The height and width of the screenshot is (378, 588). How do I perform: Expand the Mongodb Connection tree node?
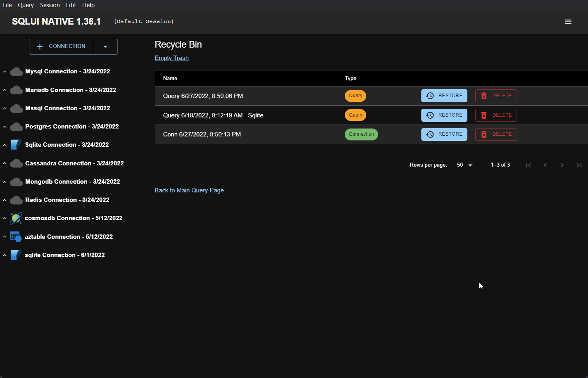pos(4,182)
